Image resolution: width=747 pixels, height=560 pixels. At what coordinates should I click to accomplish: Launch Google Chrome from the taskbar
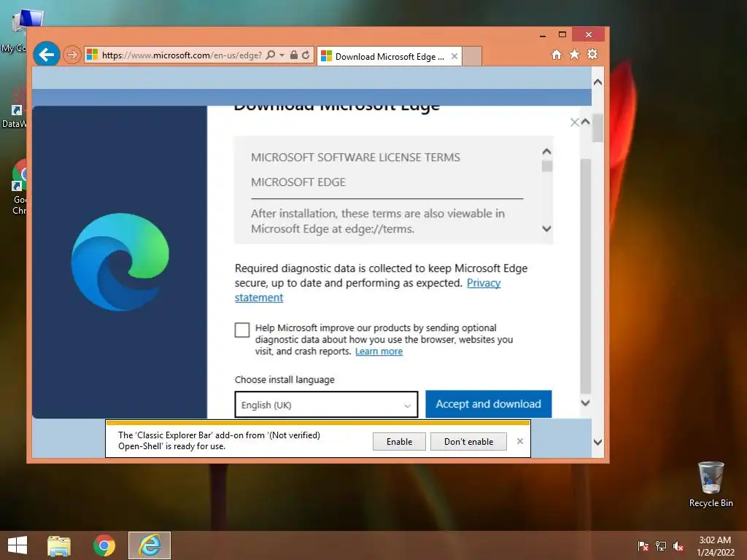click(104, 545)
